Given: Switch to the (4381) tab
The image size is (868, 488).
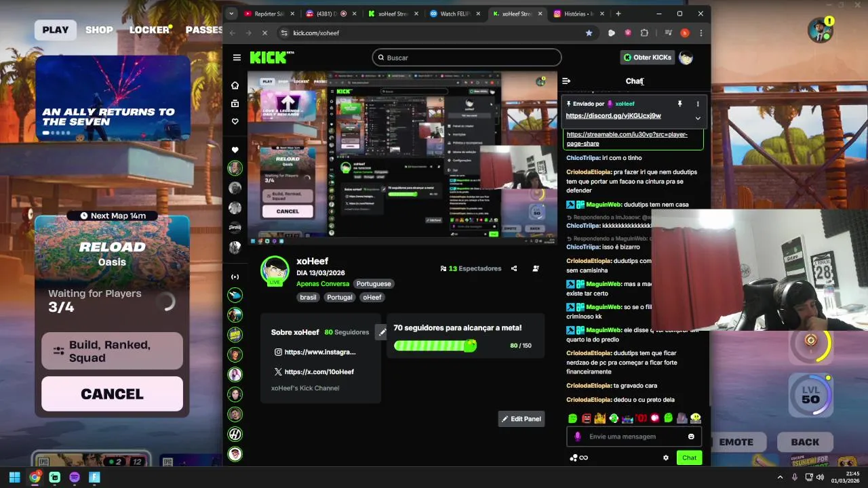Looking at the screenshot, I should pos(331,14).
